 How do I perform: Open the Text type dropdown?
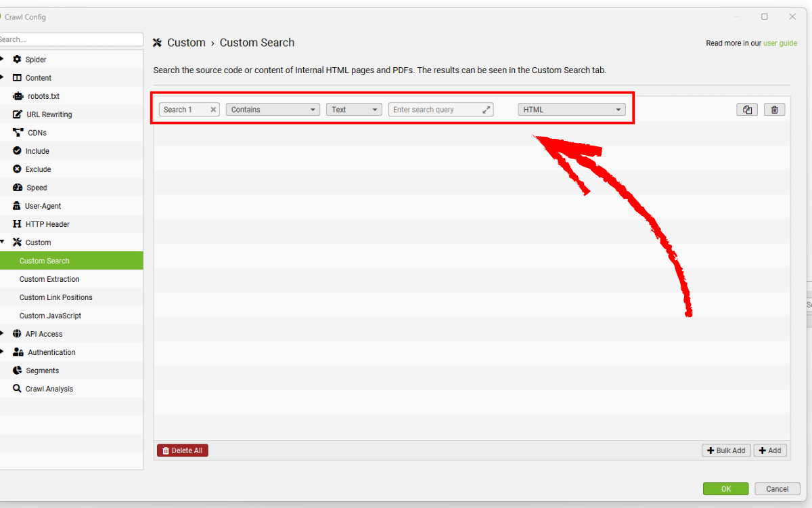pos(354,110)
